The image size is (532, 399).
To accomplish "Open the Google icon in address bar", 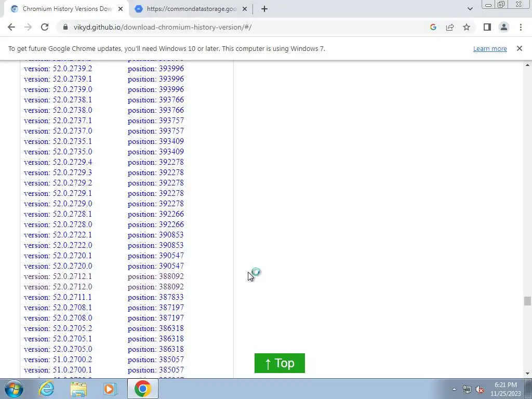I will tap(433, 27).
